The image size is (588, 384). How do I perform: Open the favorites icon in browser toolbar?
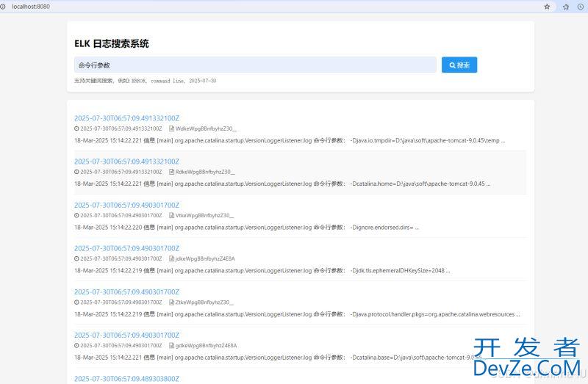tap(566, 7)
